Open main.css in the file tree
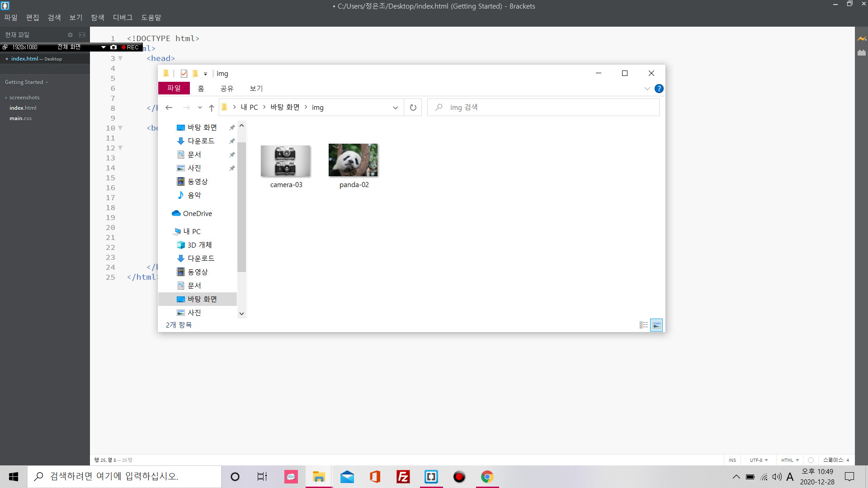 point(20,118)
